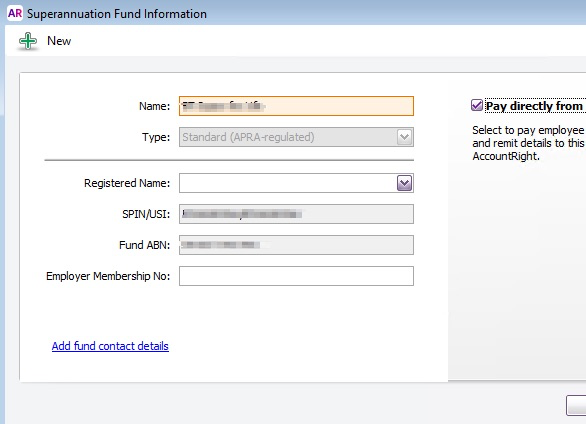Click the 'Employer Membership No:' label
Image resolution: width=586 pixels, height=424 pixels.
[108, 276]
